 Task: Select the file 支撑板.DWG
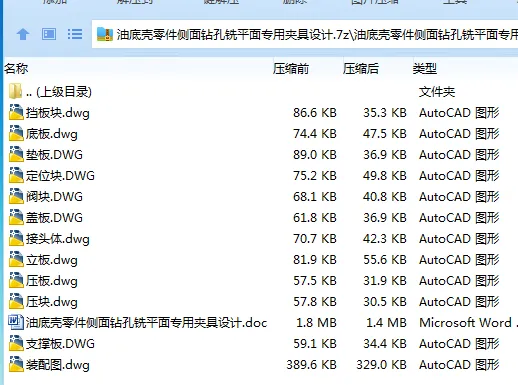[60, 344]
